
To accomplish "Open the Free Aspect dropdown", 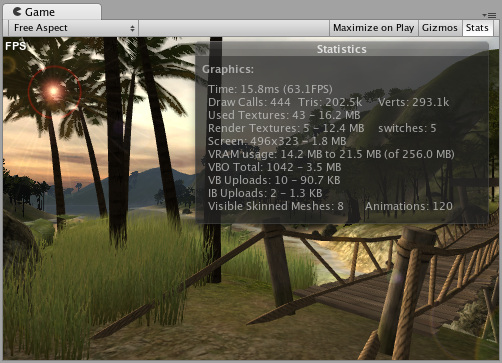I will coord(73,28).
